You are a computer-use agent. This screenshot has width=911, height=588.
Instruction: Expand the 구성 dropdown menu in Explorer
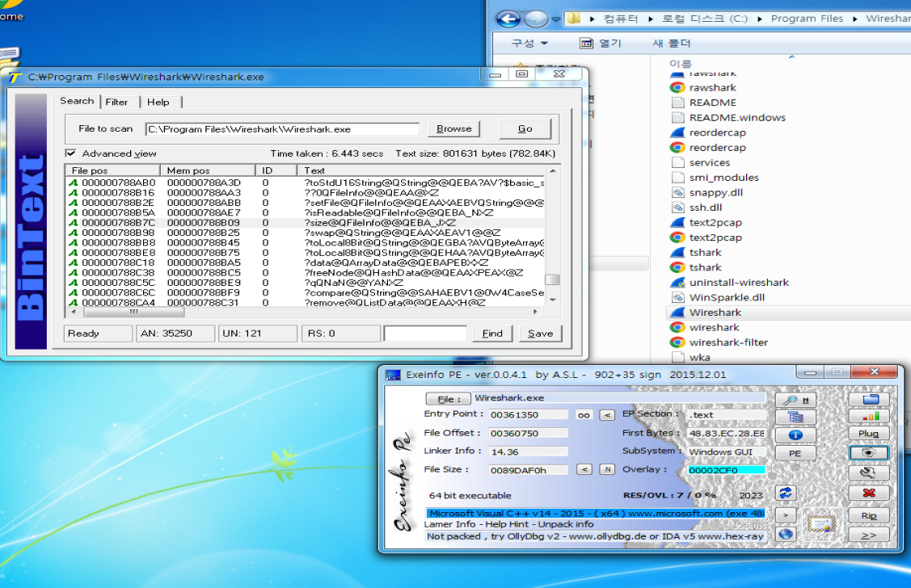tap(529, 43)
